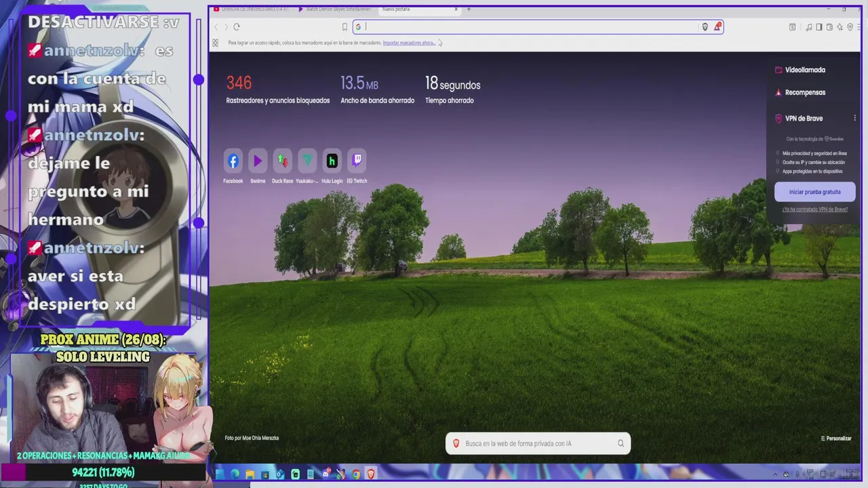Open Brave browser from the taskbar

coord(371,474)
